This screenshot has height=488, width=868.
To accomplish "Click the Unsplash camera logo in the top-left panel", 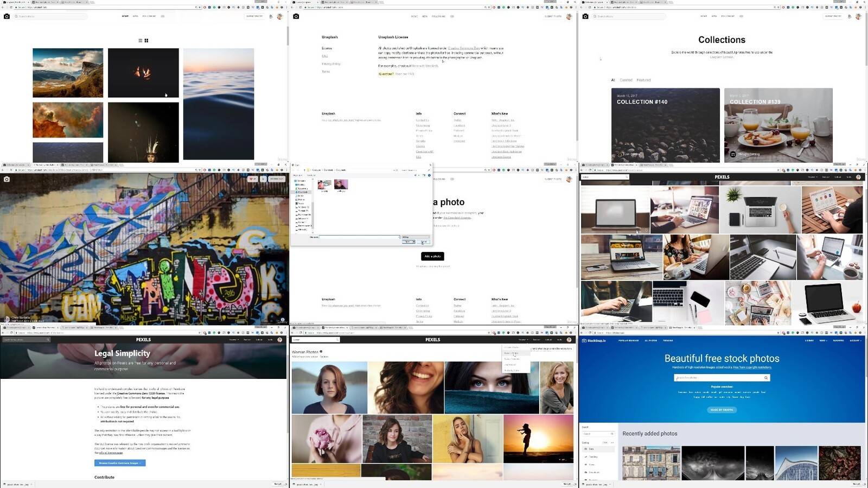I will pos(7,16).
